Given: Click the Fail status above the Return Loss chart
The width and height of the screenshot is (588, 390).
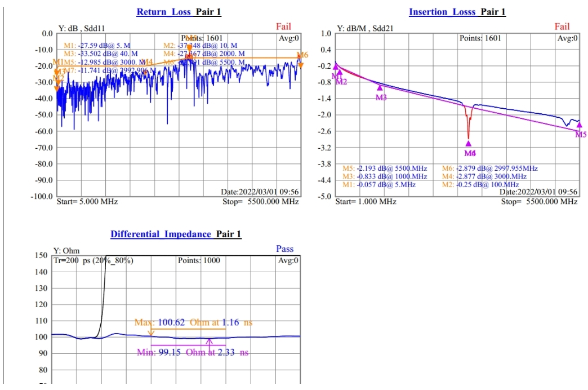Looking at the screenshot, I should [x=284, y=26].
